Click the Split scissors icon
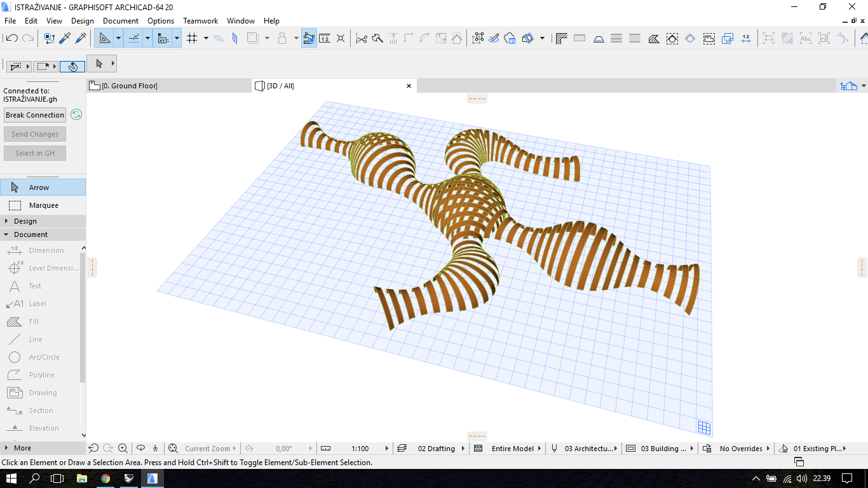The height and width of the screenshot is (488, 868). (x=362, y=38)
